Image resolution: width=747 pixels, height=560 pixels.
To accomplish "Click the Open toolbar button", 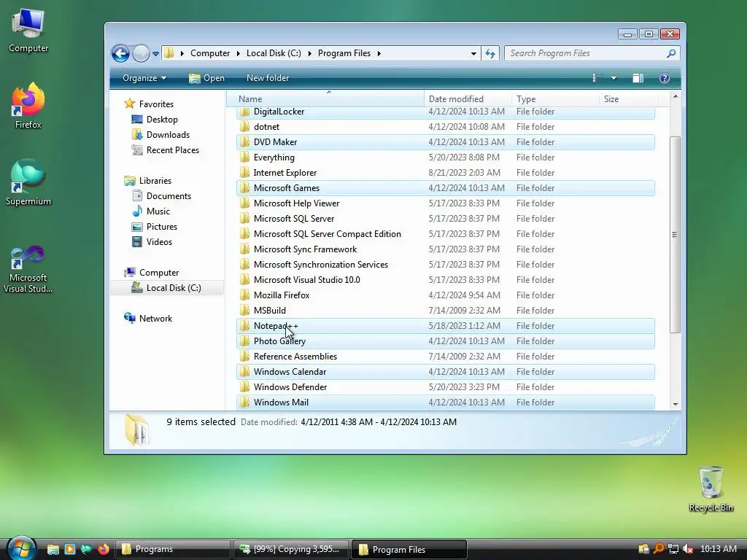I will (206, 78).
